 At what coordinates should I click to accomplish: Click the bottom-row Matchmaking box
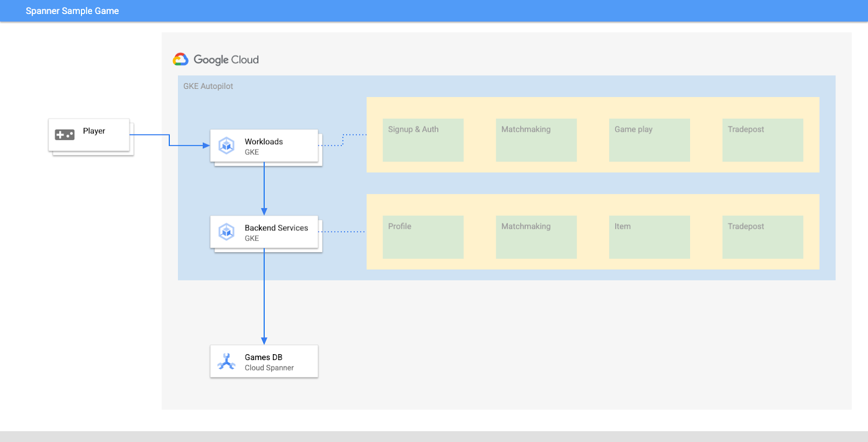pos(536,237)
